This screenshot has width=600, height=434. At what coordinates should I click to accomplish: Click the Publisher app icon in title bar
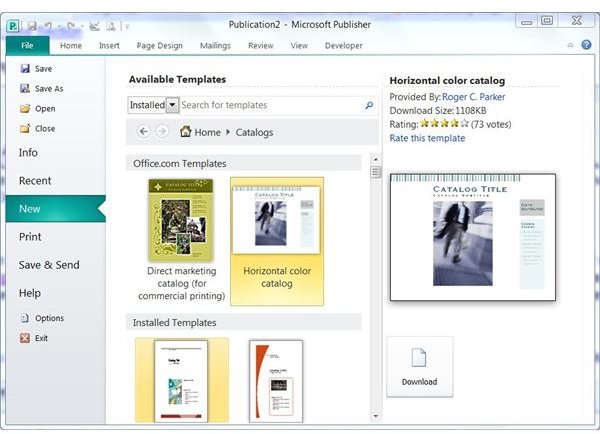click(12, 26)
